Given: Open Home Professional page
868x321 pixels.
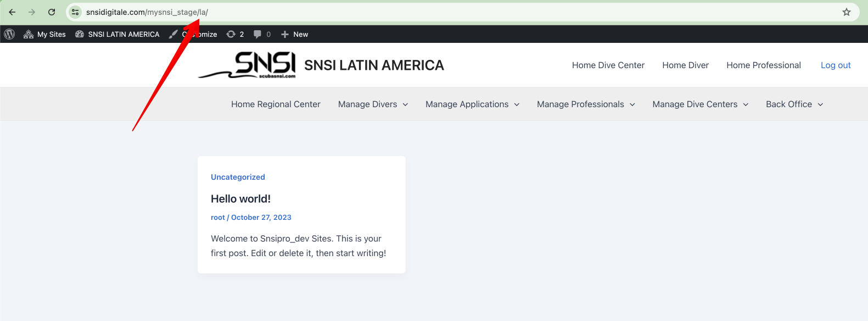Looking at the screenshot, I should (x=764, y=65).
